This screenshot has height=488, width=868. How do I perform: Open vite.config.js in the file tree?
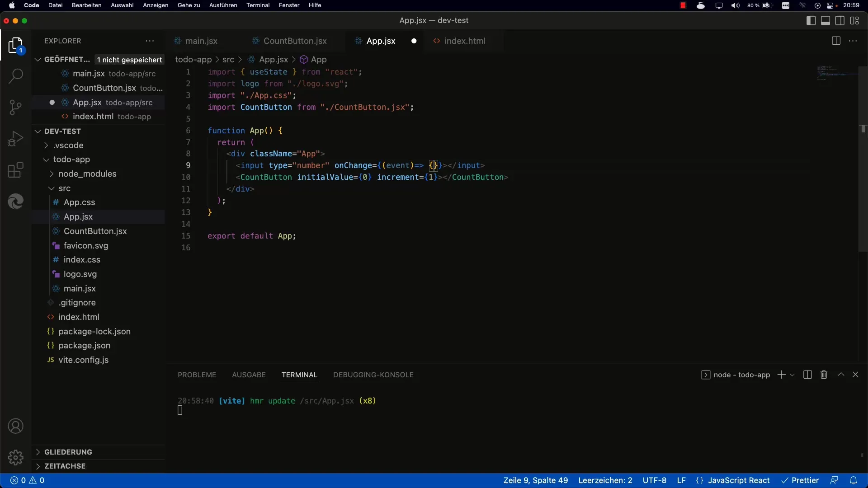(x=83, y=360)
